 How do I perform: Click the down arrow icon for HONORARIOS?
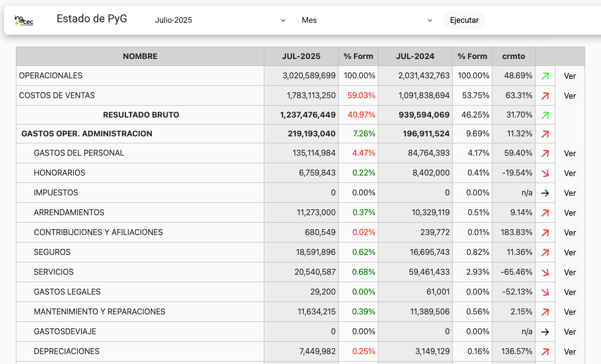click(x=545, y=173)
